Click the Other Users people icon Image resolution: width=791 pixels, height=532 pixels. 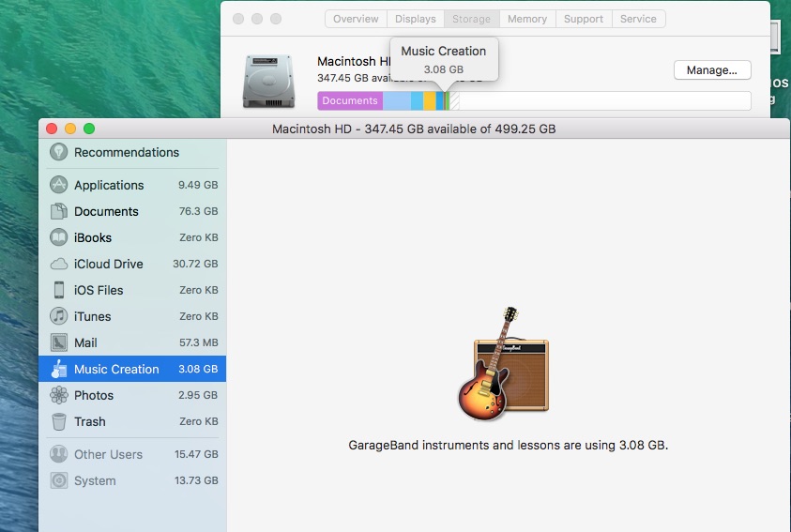tap(58, 454)
